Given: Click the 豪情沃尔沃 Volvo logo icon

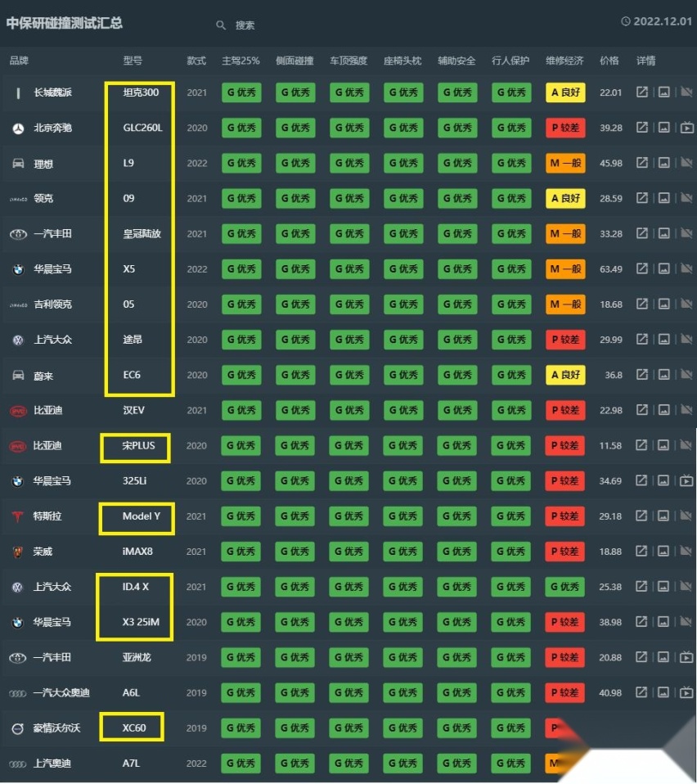Looking at the screenshot, I should click(17, 728).
